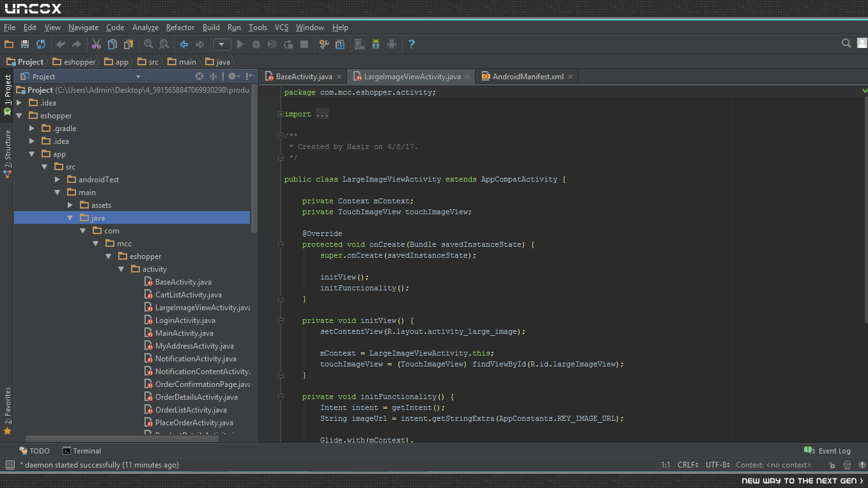Click the Redo arrow icon
Screen dimensions: 868x488
tap(77, 44)
